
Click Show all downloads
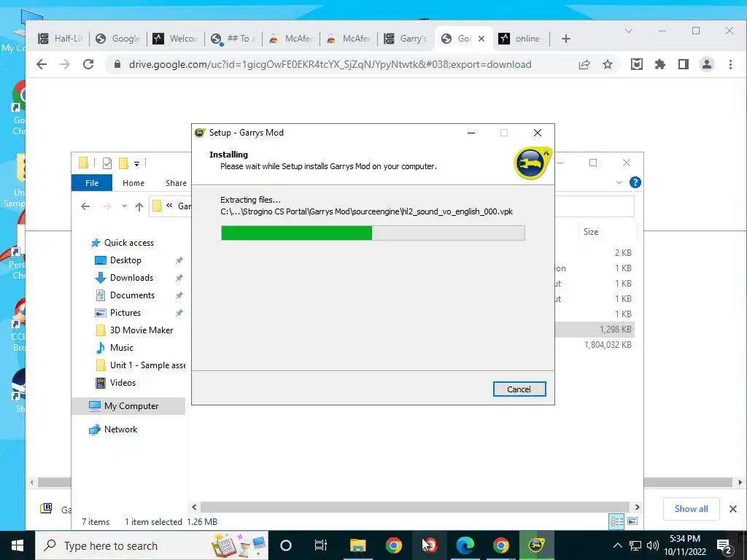pyautogui.click(x=691, y=508)
